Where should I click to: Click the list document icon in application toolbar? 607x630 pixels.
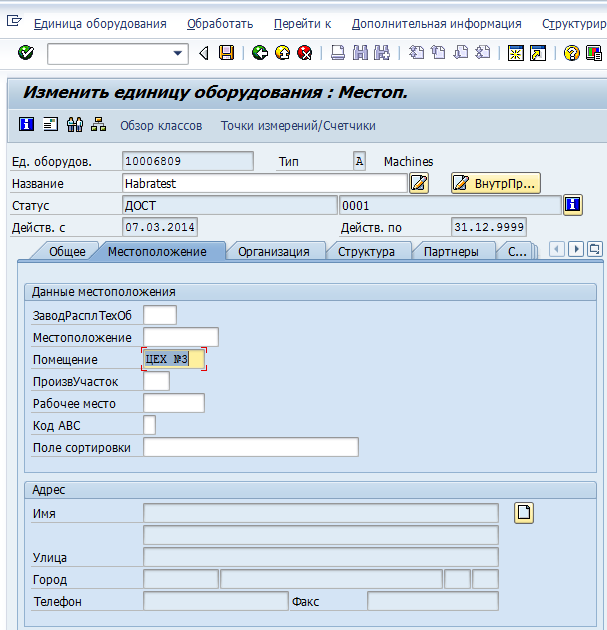[50, 124]
